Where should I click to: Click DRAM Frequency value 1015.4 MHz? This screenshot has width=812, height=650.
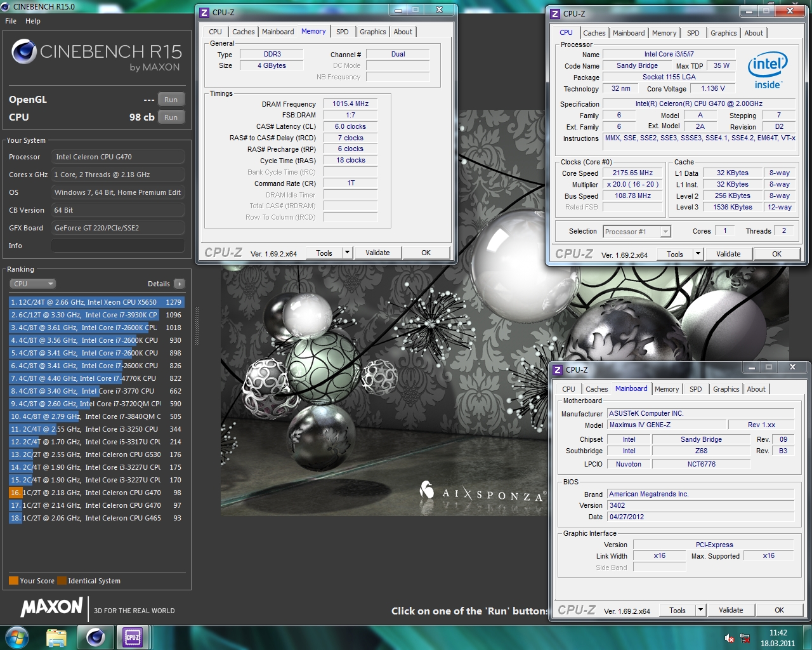pyautogui.click(x=350, y=103)
